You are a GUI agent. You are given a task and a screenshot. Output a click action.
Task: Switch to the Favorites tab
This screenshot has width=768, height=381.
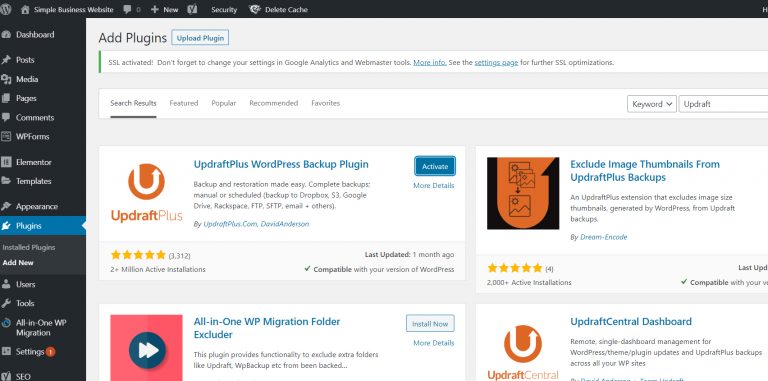(326, 103)
